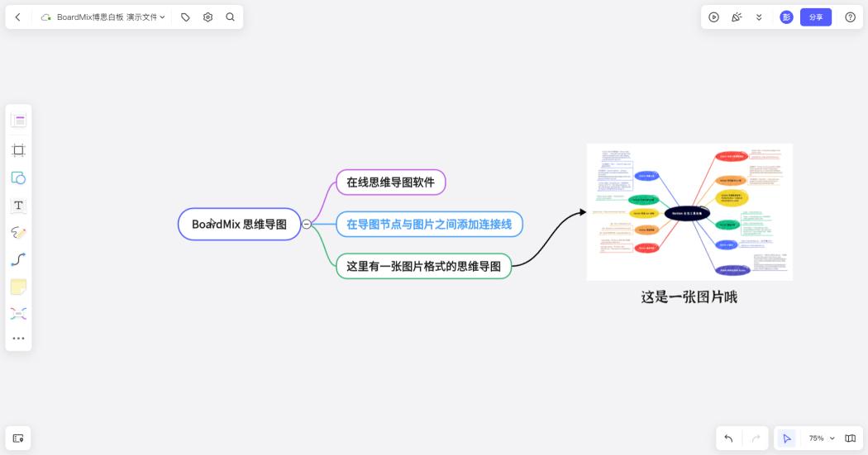Viewport: 868px width, 455px height.
Task: Select the frame tool
Action: pos(18,149)
